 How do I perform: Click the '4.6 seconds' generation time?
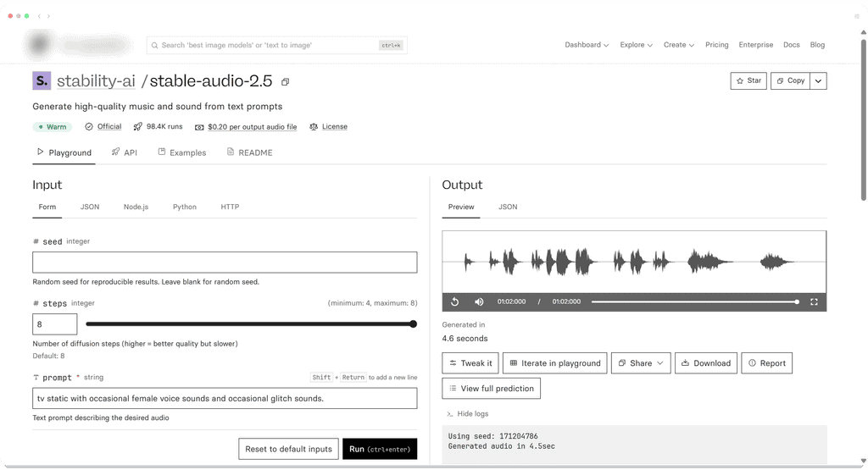pos(465,339)
